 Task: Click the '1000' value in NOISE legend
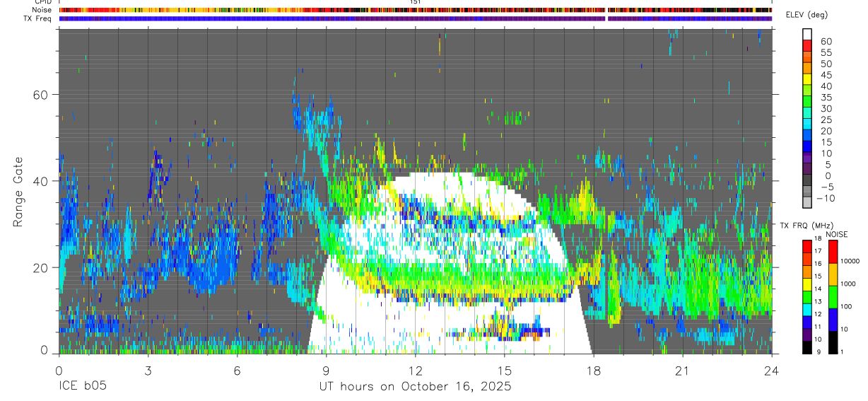point(848,284)
